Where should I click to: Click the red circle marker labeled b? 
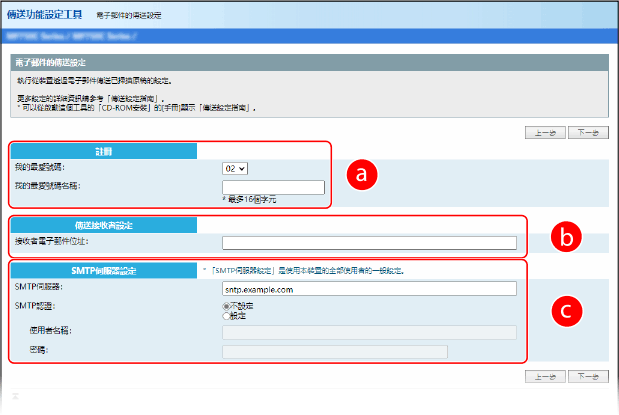[x=565, y=239]
